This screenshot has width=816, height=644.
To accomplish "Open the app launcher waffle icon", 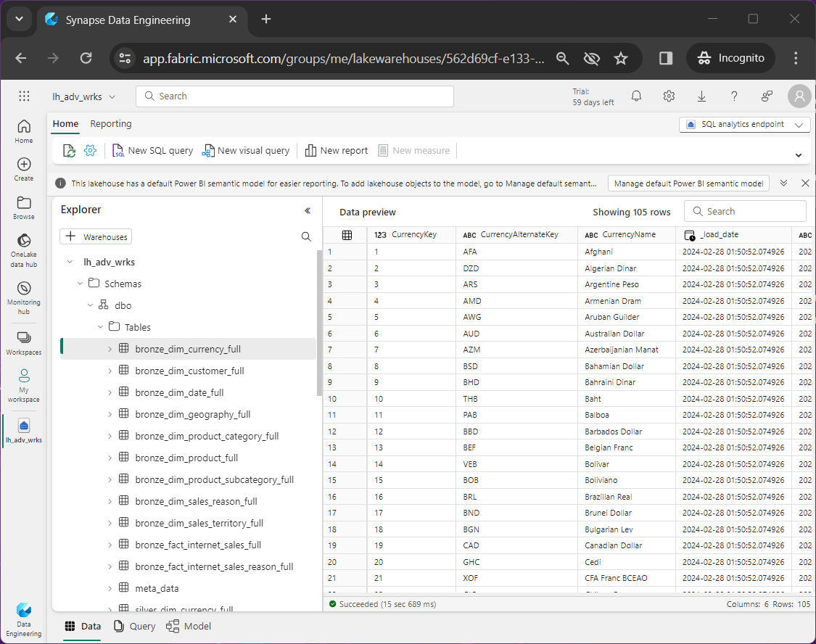I will tap(24, 96).
